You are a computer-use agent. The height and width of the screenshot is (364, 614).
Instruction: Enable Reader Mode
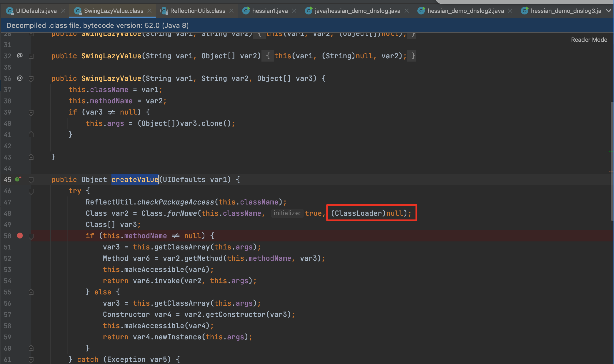coord(589,40)
